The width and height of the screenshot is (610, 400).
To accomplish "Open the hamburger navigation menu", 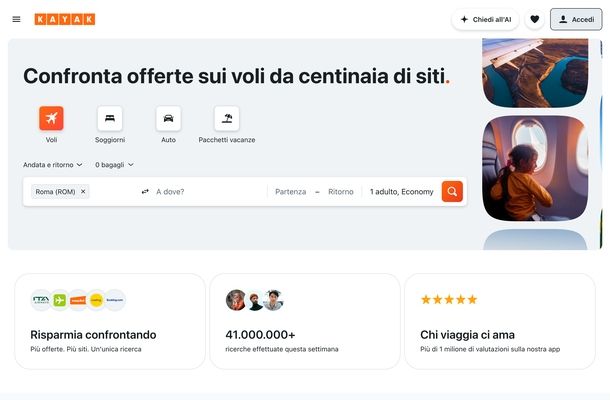I will pos(16,19).
